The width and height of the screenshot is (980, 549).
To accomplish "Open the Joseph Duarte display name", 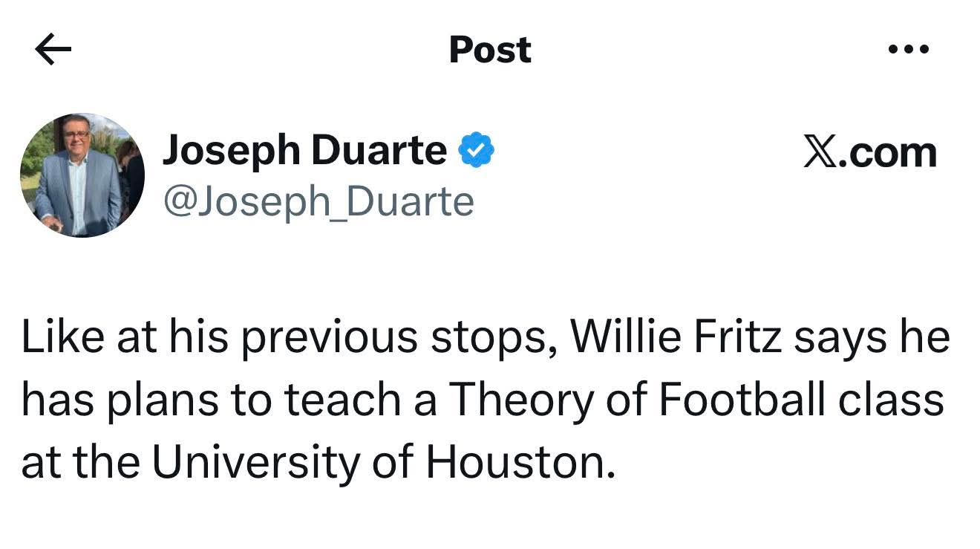I will (304, 151).
